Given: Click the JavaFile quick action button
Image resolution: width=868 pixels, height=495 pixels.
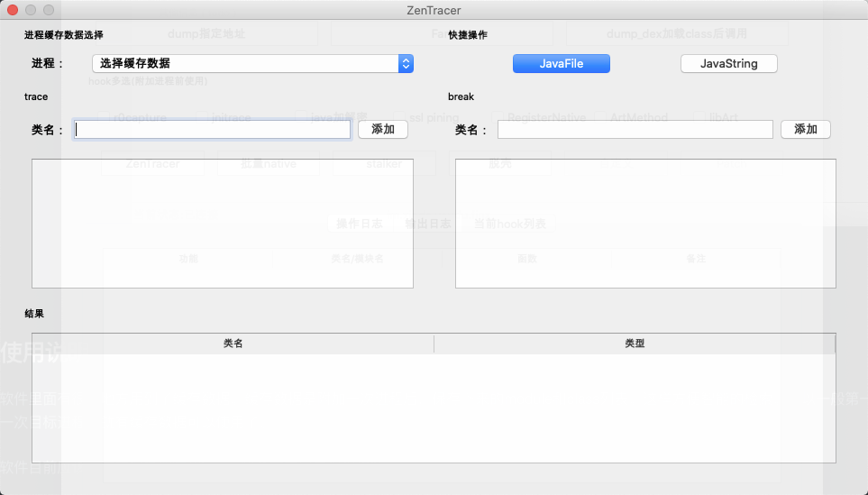Looking at the screenshot, I should pos(562,64).
